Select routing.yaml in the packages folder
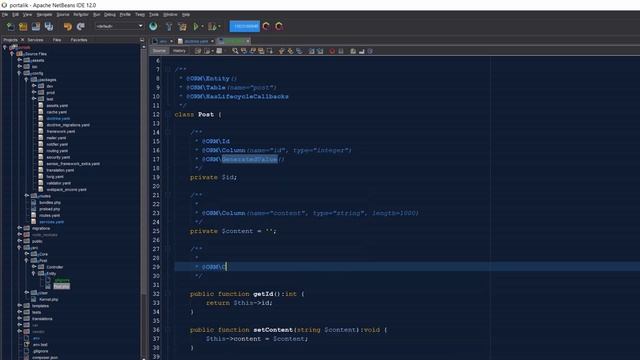 pyautogui.click(x=57, y=151)
